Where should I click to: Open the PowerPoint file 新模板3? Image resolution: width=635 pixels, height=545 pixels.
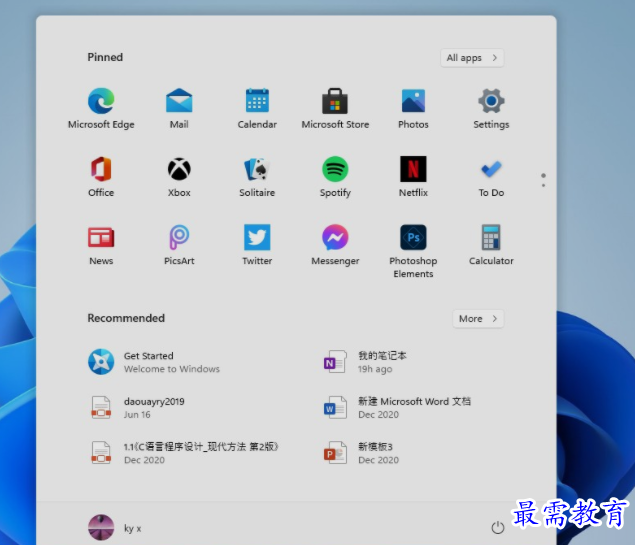coord(361,453)
